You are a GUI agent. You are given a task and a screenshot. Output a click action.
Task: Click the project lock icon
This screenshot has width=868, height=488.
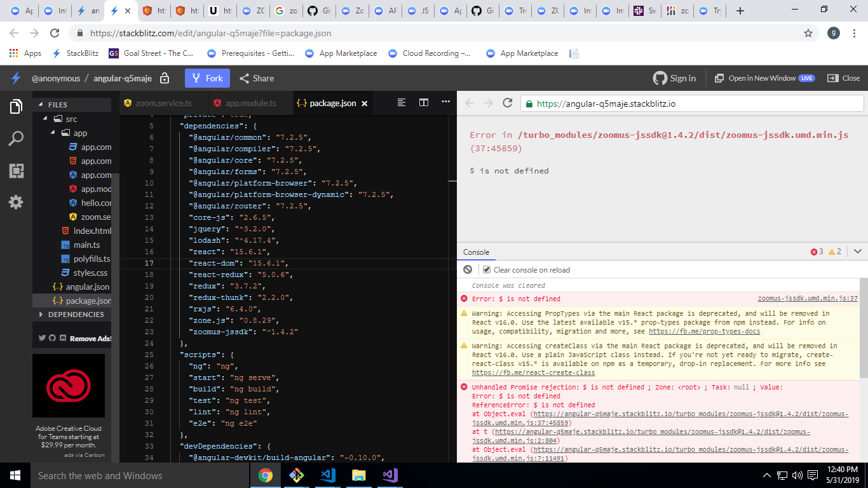(x=165, y=78)
